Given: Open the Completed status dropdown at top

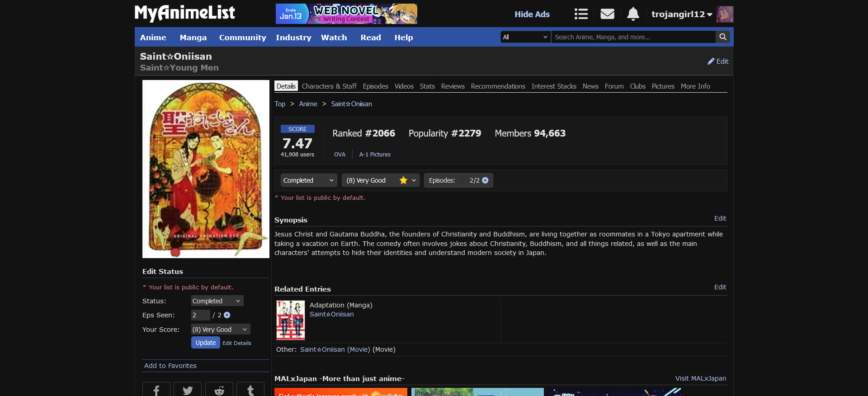Looking at the screenshot, I should pyautogui.click(x=309, y=180).
